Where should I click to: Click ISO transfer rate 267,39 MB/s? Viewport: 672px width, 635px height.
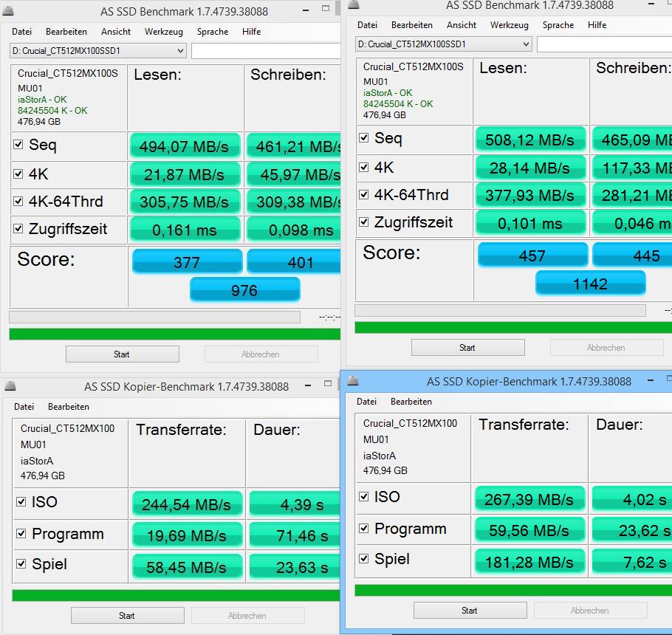[529, 500]
